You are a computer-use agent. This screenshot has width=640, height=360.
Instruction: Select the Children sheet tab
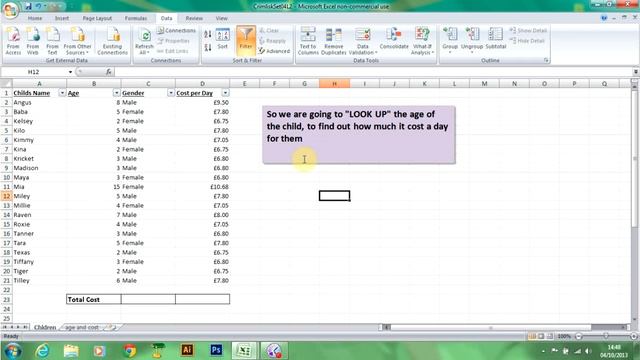45,327
